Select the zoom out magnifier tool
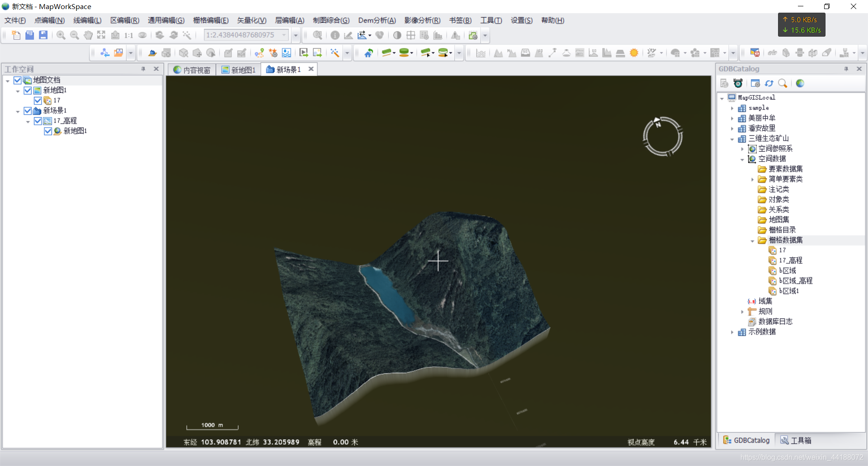Viewport: 868px width, 466px height. click(75, 35)
